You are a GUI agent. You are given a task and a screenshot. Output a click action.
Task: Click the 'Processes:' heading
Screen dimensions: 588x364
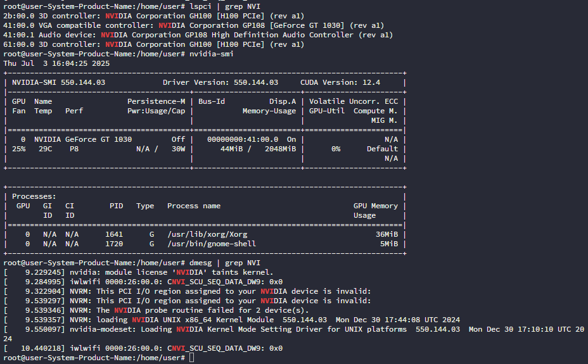pyautogui.click(x=34, y=196)
